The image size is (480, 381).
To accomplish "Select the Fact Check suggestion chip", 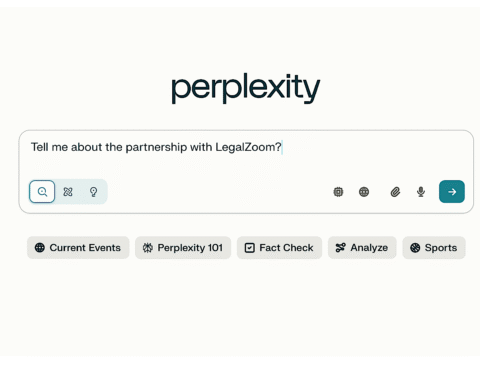I will pyautogui.click(x=279, y=248).
